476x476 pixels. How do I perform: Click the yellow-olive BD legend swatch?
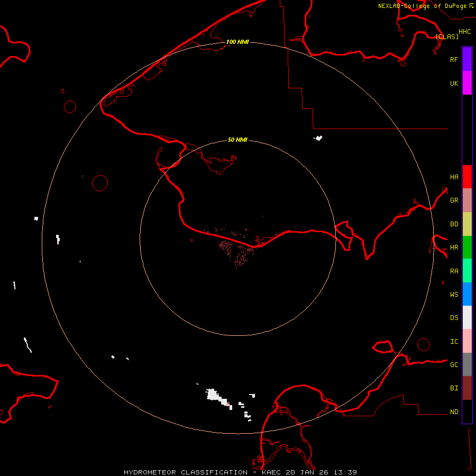[x=467, y=224]
